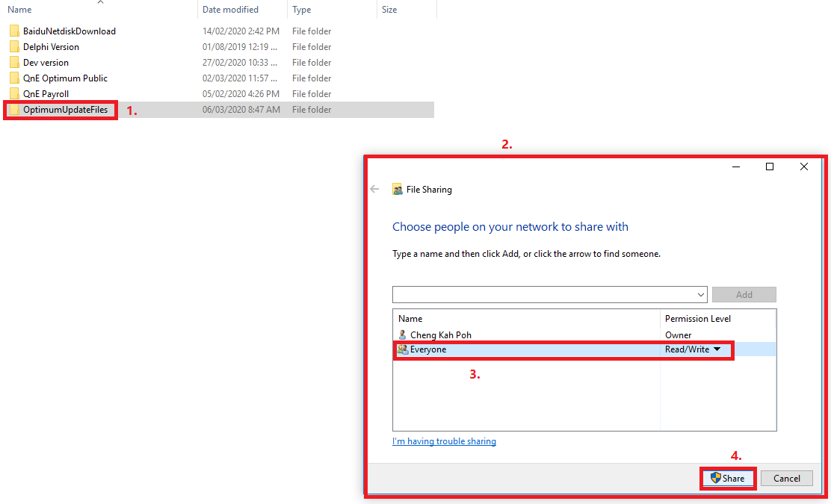Select the Dev version folder name
The image size is (831, 504).
(x=46, y=63)
